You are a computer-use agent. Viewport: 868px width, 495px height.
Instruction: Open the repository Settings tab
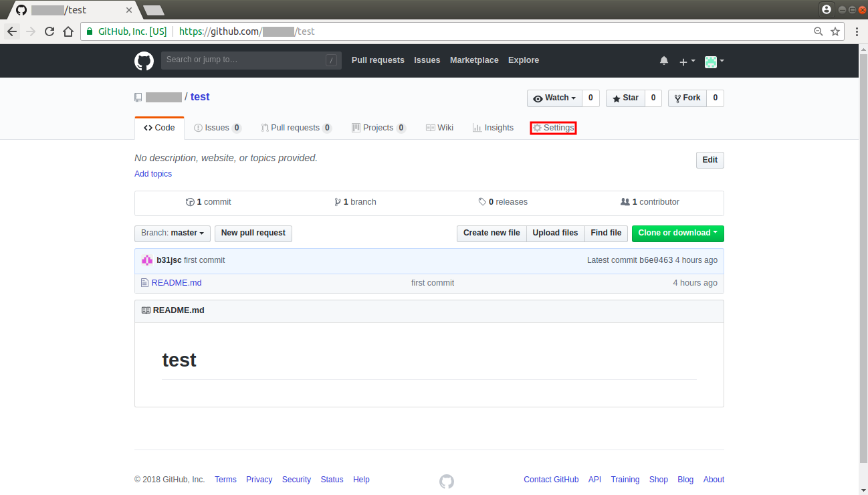[x=553, y=128]
